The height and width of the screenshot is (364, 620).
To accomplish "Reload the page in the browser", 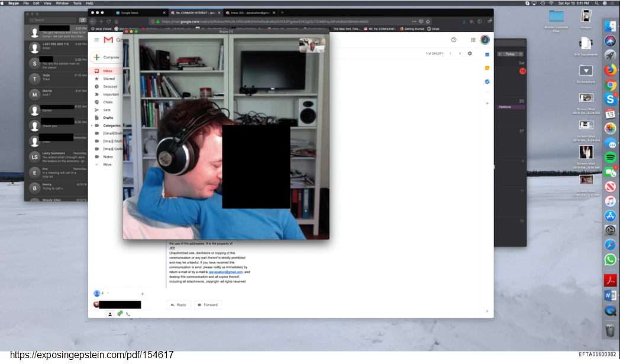I will coord(109,22).
